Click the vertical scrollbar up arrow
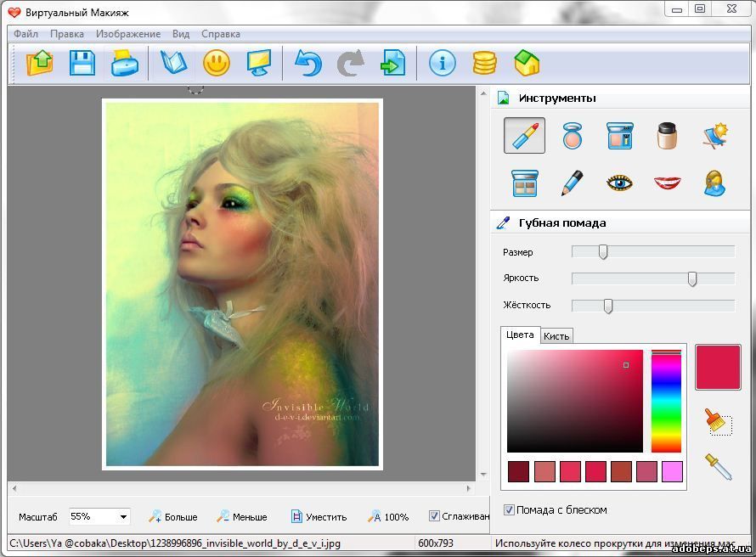The height and width of the screenshot is (557, 756). [x=483, y=93]
